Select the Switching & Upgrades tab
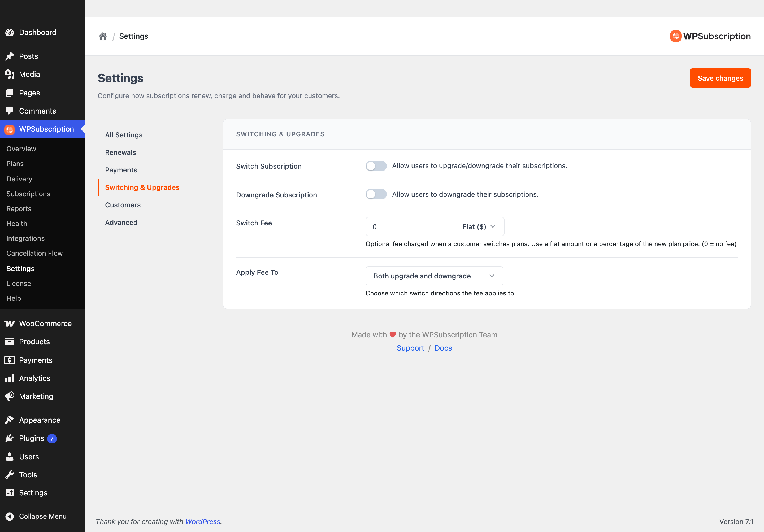Screen dimensions: 764x532 pos(142,187)
